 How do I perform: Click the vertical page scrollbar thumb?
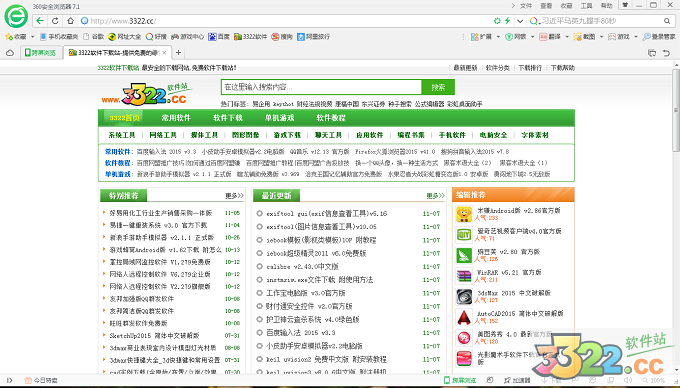[x=676, y=110]
